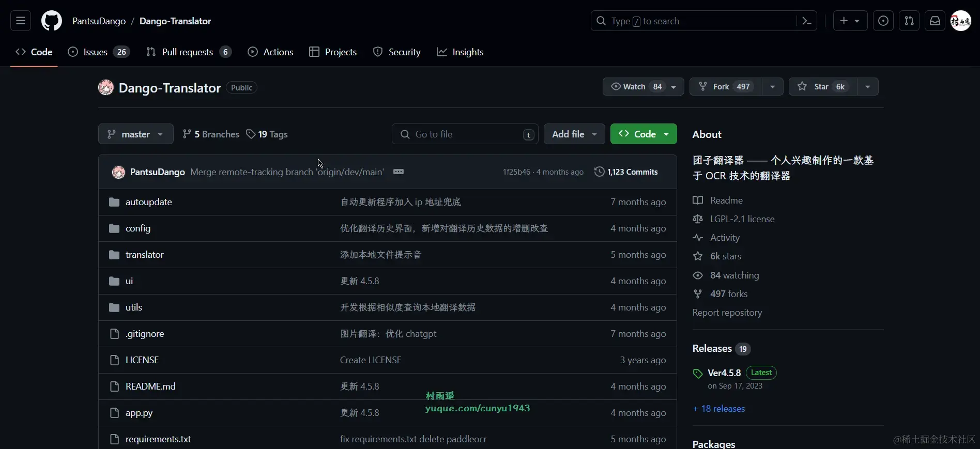Open the Pull requests shortcut icon in the header
Viewport: 980px width, 449px height.
click(909, 21)
